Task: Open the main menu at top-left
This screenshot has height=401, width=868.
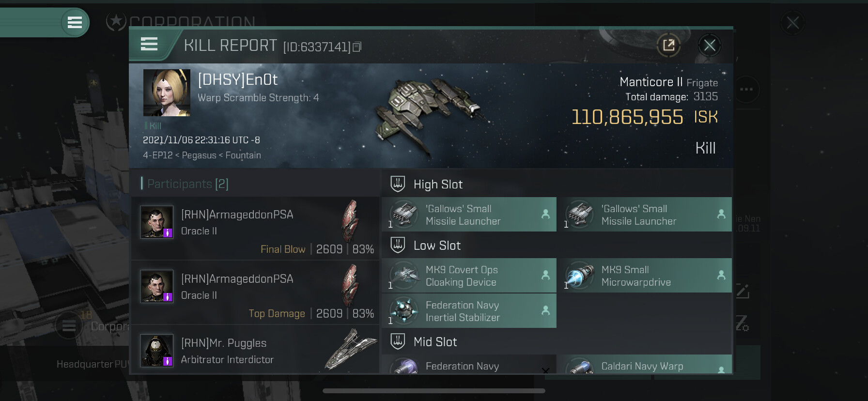Action: pyautogui.click(x=75, y=22)
